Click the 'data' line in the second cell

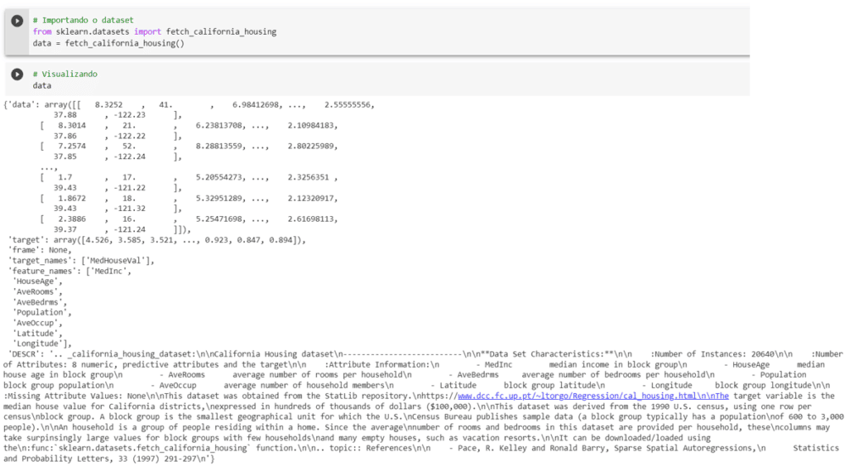coord(42,86)
